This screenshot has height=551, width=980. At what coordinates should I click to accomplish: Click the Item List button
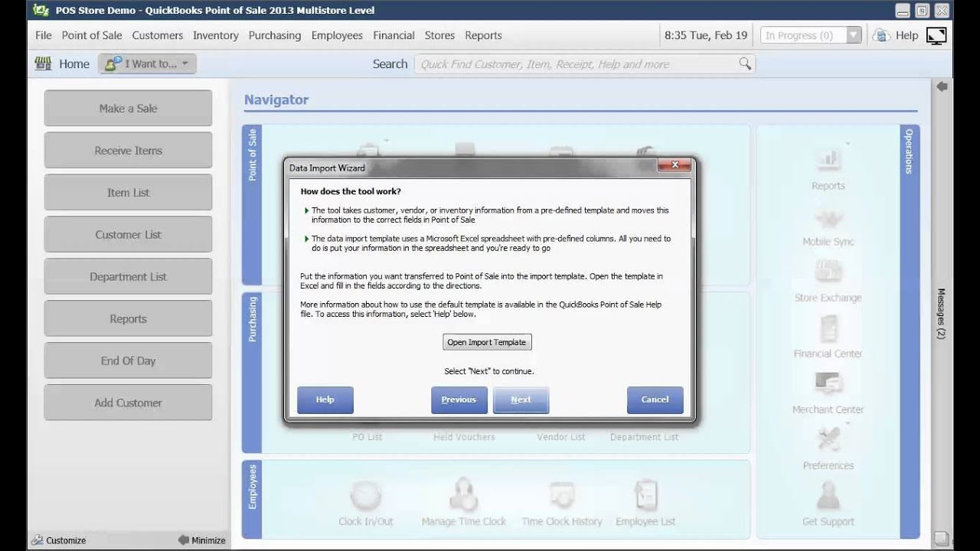(x=128, y=193)
